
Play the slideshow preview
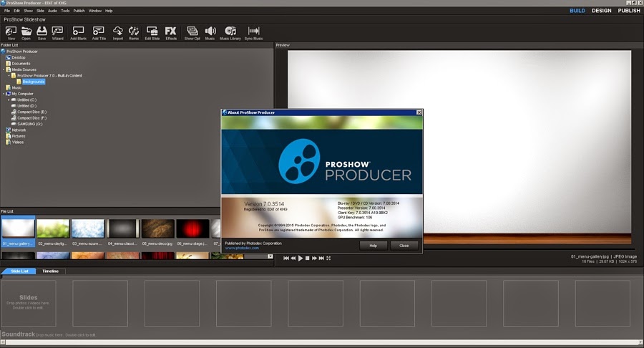301,258
